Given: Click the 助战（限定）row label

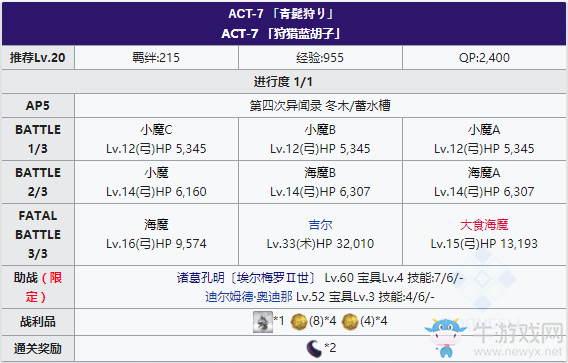Looking at the screenshot, I should pos(38,287).
